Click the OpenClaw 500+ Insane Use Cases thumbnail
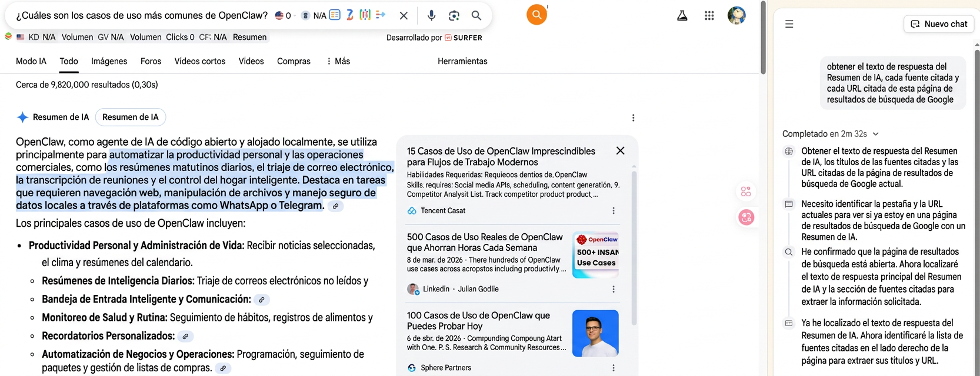 (595, 255)
